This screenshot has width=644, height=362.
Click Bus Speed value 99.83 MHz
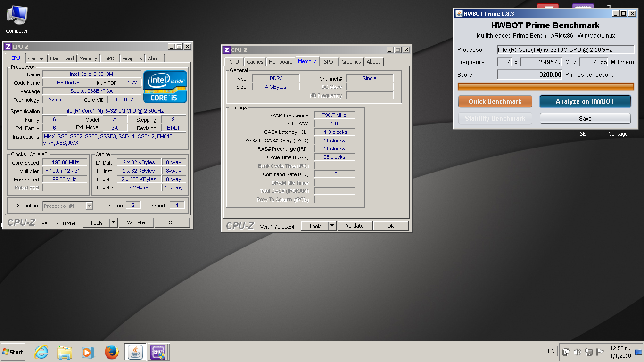click(x=65, y=179)
